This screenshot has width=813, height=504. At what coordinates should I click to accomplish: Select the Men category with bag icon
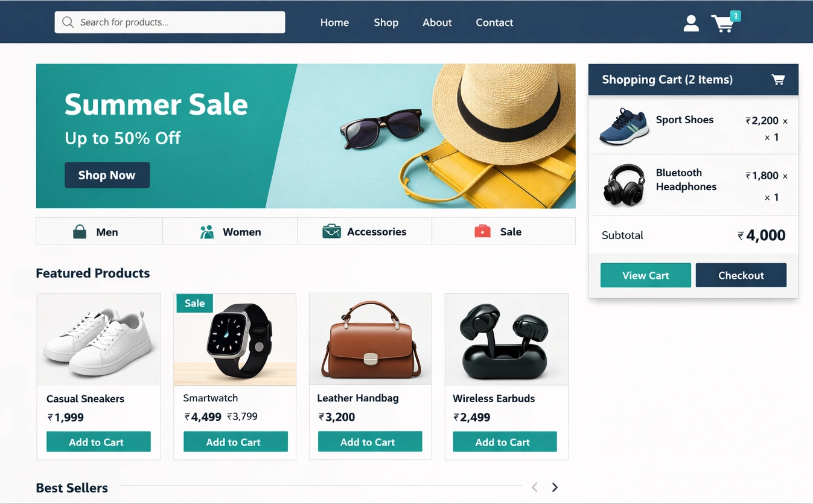[99, 231]
